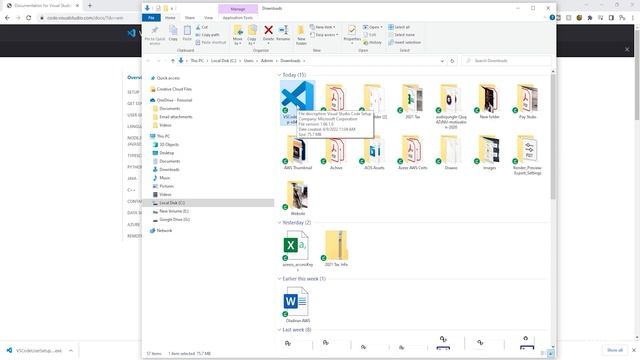
Task: Switch to the View ribbon tab
Action: [208, 18]
